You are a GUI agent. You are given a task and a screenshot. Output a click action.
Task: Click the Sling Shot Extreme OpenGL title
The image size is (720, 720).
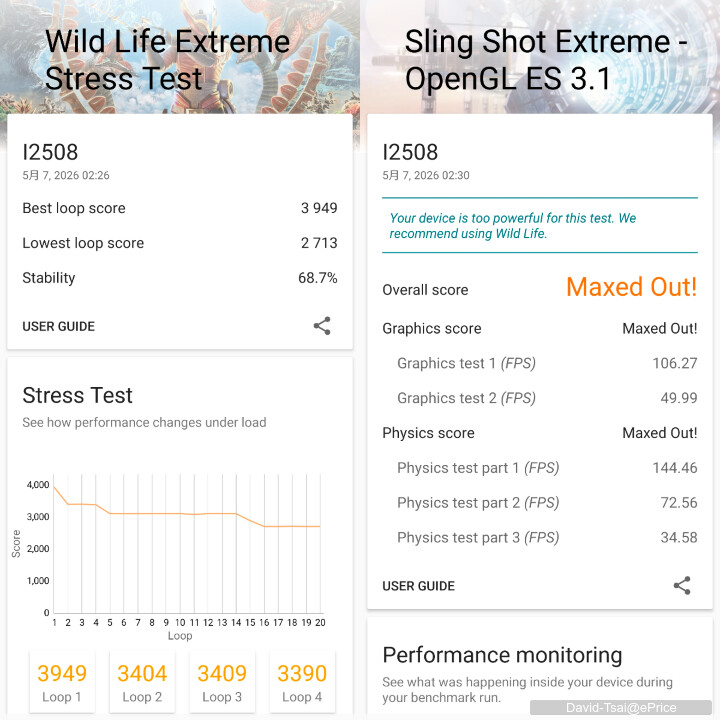pos(546,60)
